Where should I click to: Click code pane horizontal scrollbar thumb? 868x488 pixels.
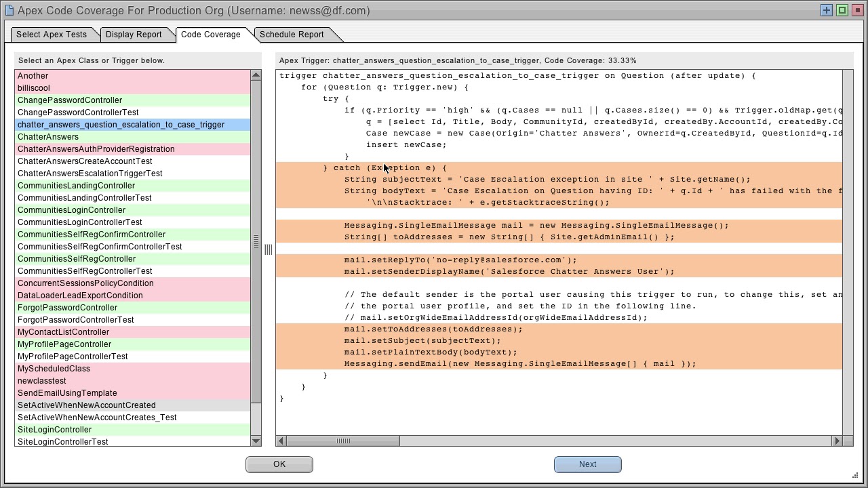[343, 441]
